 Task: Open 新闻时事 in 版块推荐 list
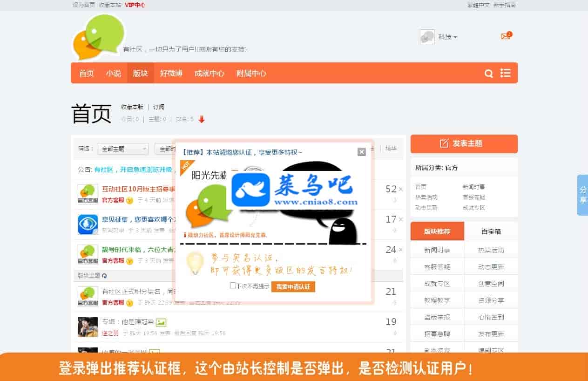point(437,250)
